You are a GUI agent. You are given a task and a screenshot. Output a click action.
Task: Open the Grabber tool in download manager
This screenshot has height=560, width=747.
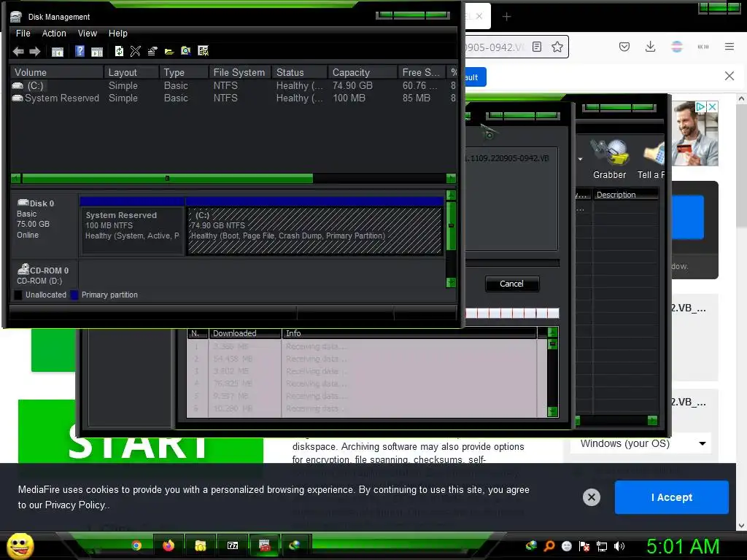pos(609,160)
